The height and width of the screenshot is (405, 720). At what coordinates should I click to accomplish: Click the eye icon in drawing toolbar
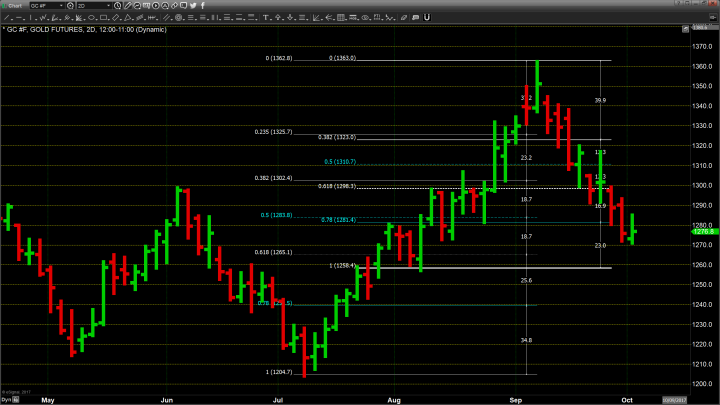click(x=365, y=17)
